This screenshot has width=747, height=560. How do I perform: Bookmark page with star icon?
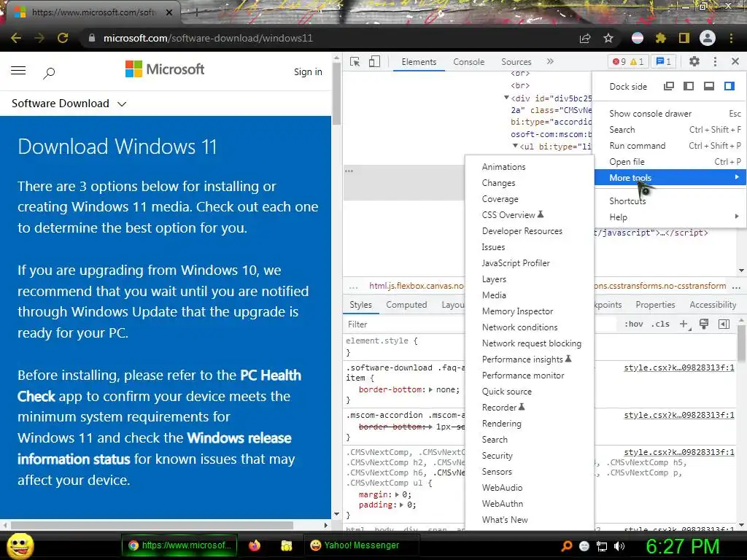coord(608,38)
